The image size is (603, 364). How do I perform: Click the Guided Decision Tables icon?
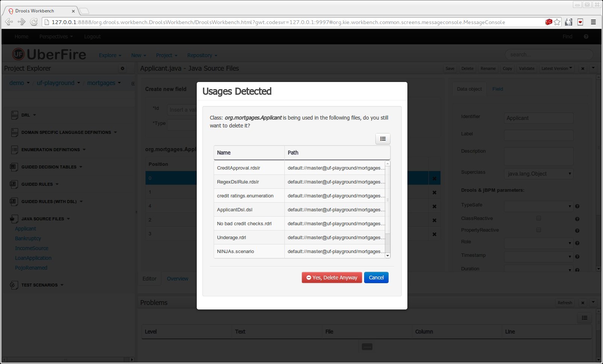(14, 167)
